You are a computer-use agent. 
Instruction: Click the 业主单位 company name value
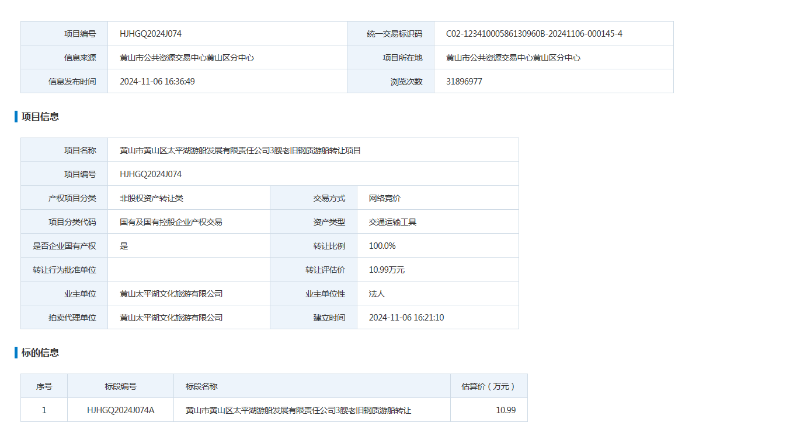[x=171, y=294]
